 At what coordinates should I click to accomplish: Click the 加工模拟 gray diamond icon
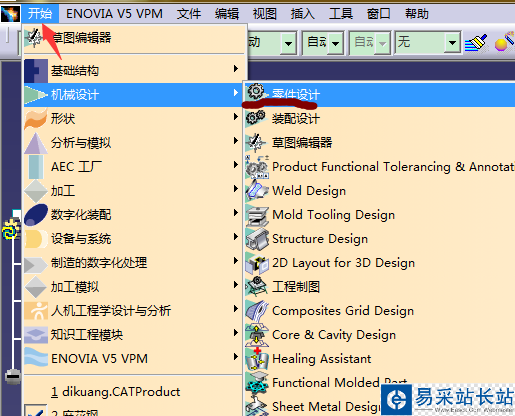click(x=35, y=287)
